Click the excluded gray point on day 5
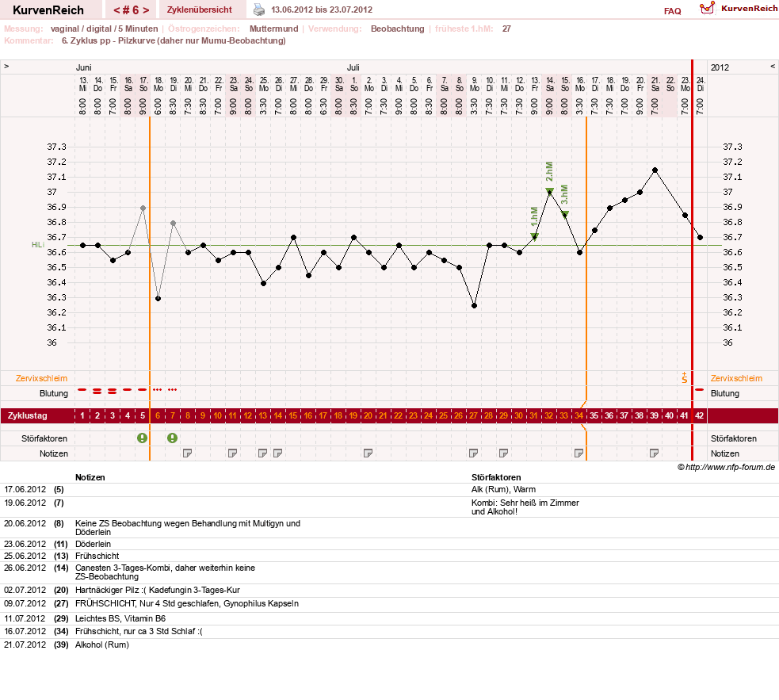Image resolution: width=779 pixels, height=700 pixels. pos(143,208)
